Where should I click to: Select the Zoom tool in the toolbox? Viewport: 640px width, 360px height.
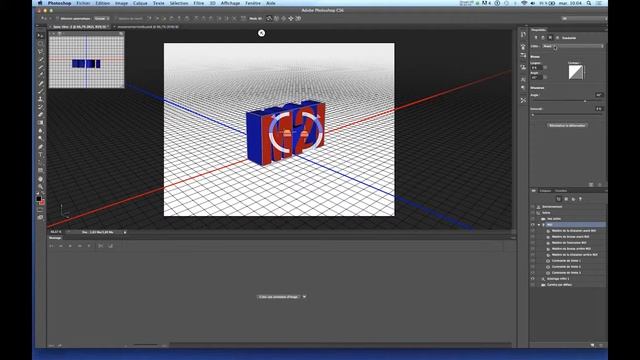[40, 186]
